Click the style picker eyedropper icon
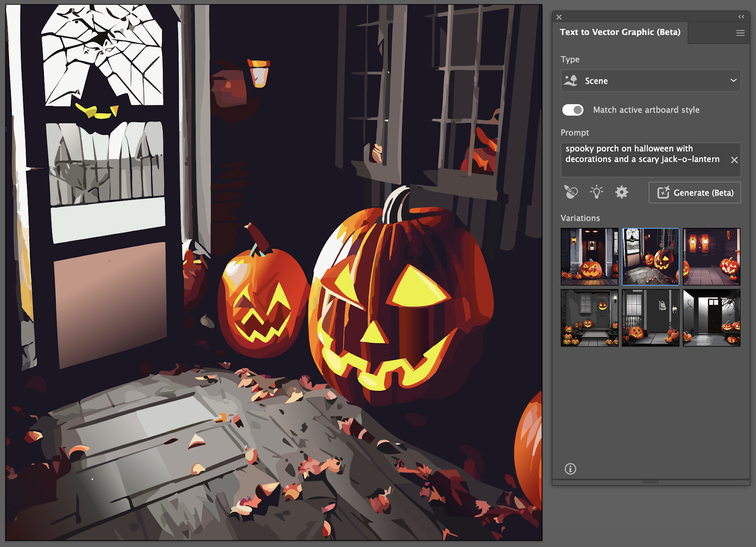 [x=571, y=192]
